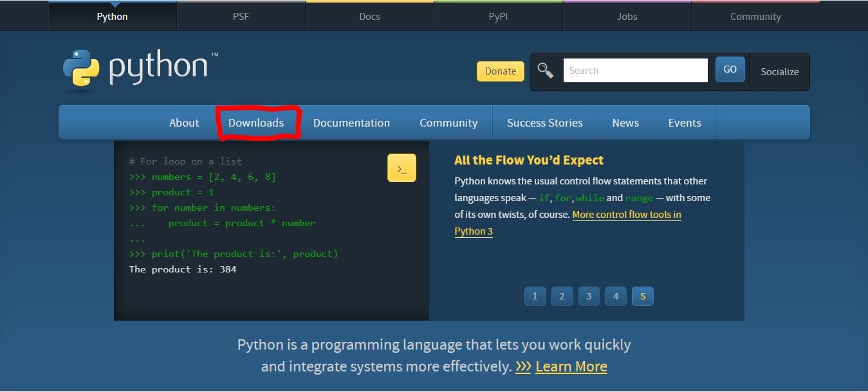868x392 pixels.
Task: Open the PyPI section from top bar
Action: [498, 16]
